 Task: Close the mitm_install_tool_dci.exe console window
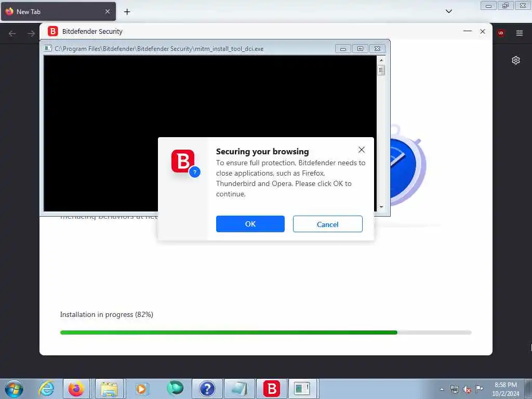pos(377,48)
